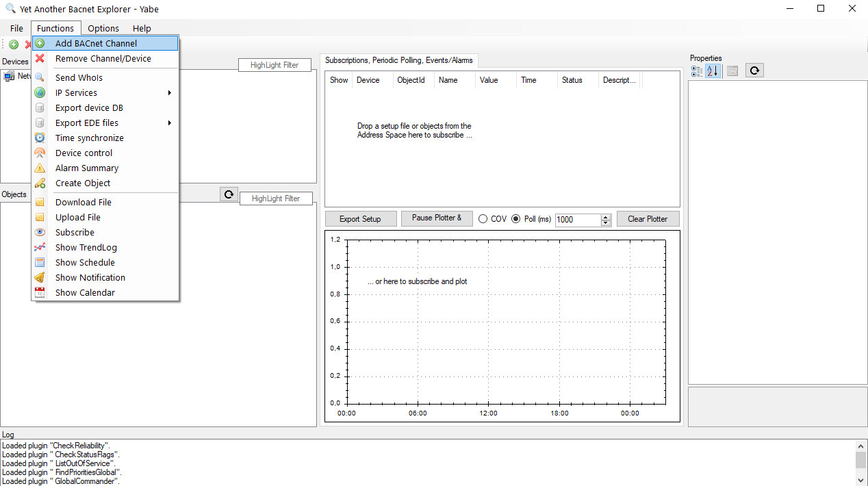Click the Log scrollbar up arrow

click(860, 446)
